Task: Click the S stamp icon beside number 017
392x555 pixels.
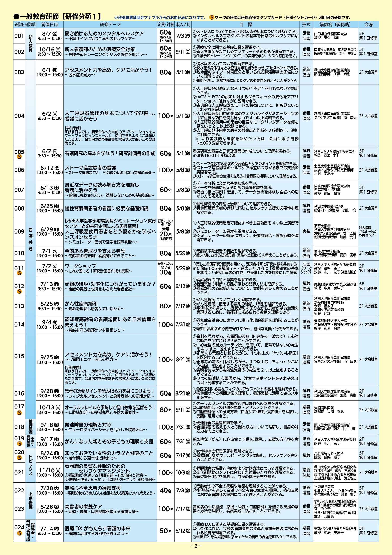Action: pos(19,413)
